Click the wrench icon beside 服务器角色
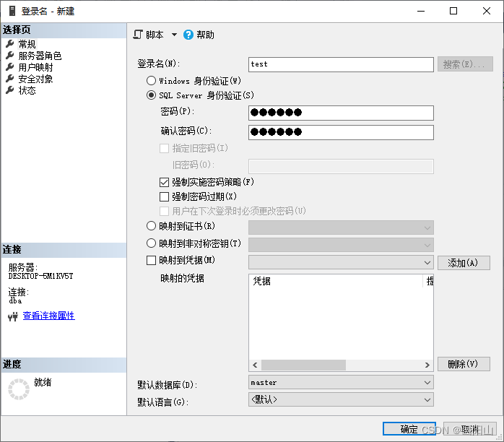Image resolution: width=504 pixels, height=442 pixels. [10, 56]
